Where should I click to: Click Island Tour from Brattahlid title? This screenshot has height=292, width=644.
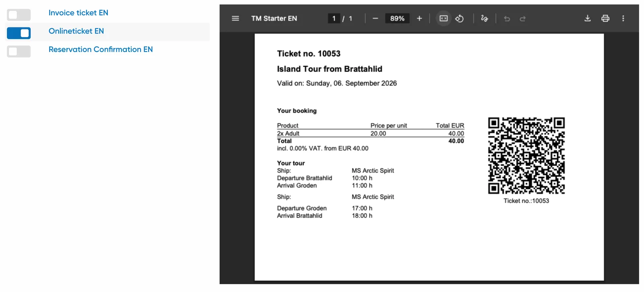(330, 69)
